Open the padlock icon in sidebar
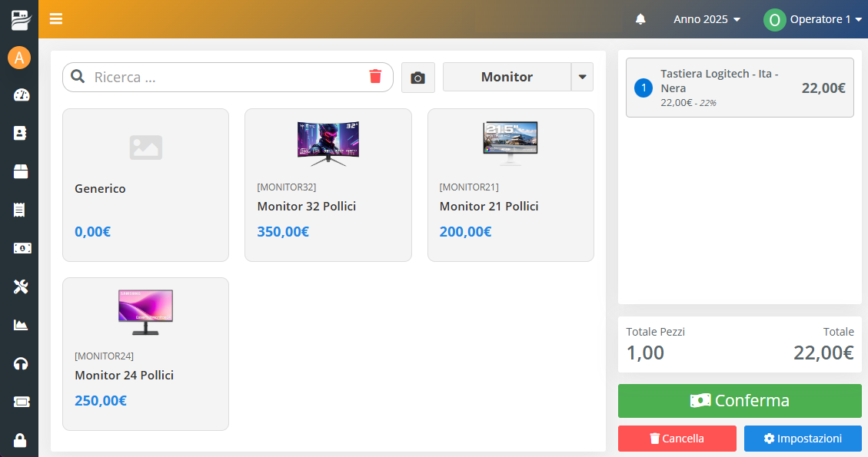The height and width of the screenshot is (457, 868). [20, 440]
